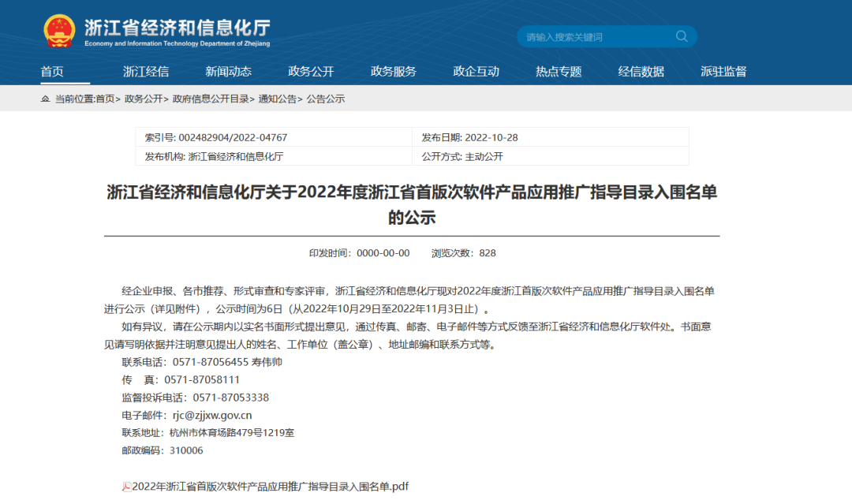Open the 政务服务 menu
Viewport: 852px width, 504px height.
coord(394,70)
